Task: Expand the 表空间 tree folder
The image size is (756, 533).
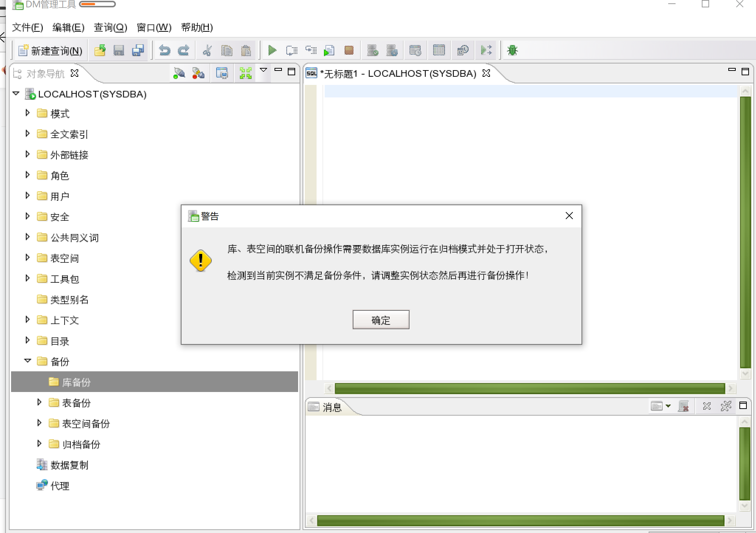Action: click(27, 258)
